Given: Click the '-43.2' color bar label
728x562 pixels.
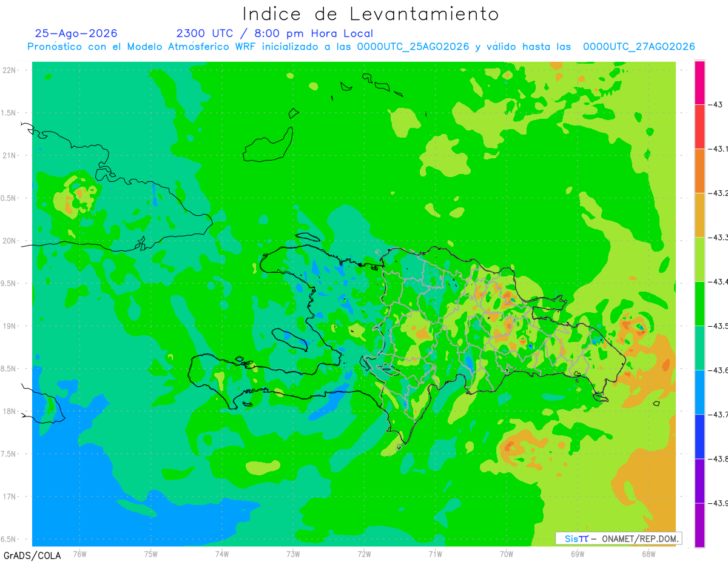Looking at the screenshot, I should 718,193.
